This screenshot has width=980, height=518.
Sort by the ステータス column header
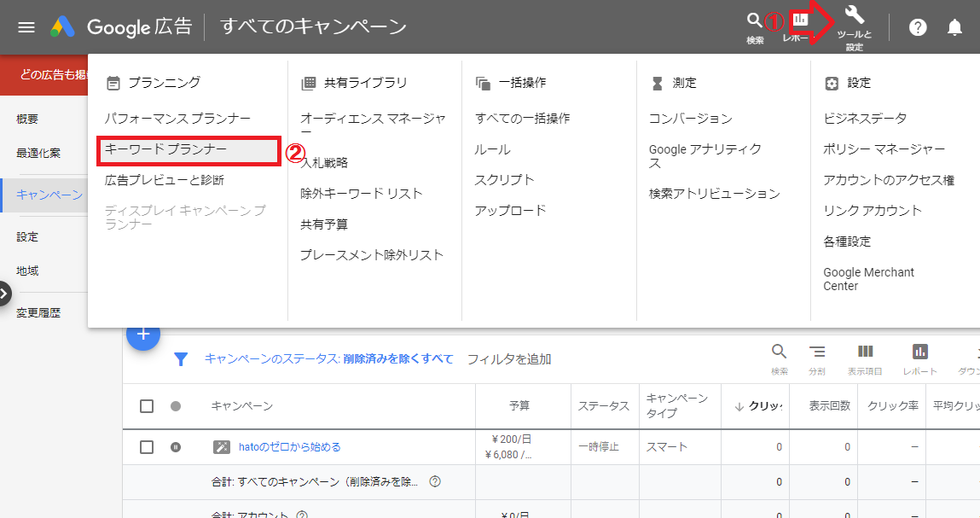[x=603, y=406]
